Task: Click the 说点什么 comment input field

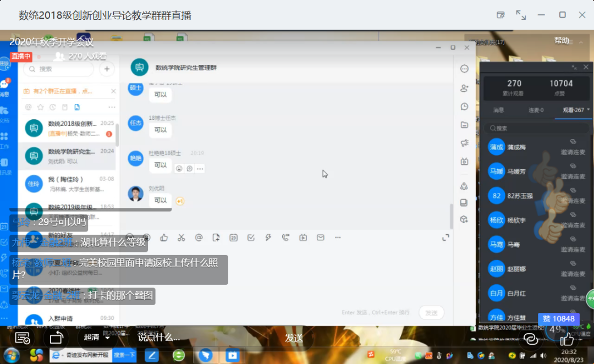Action: click(x=159, y=338)
